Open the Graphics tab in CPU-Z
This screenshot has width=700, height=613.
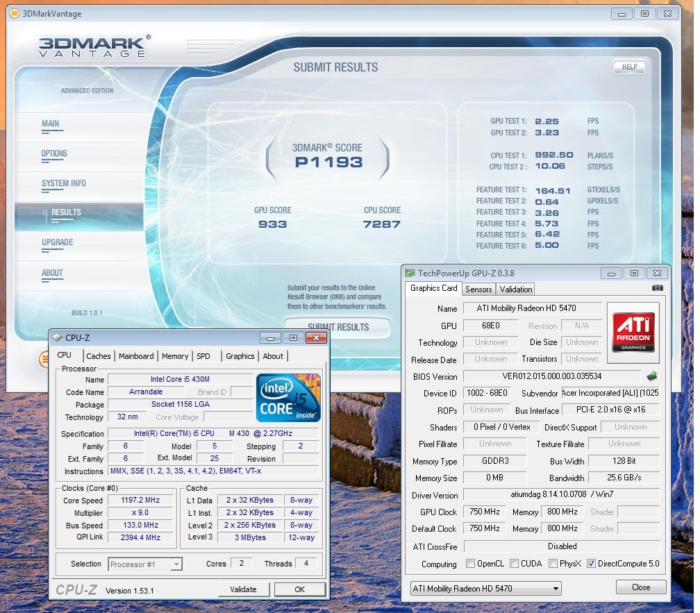tap(240, 356)
